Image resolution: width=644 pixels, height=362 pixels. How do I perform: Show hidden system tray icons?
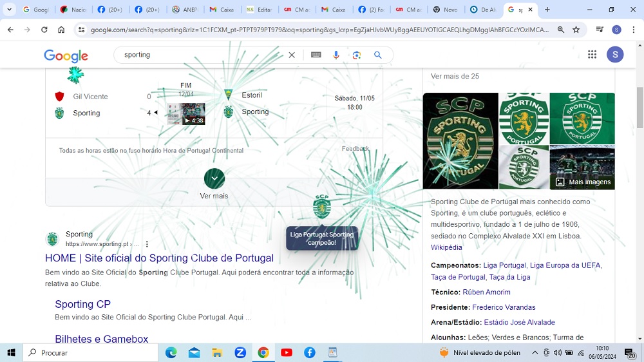(x=535, y=352)
